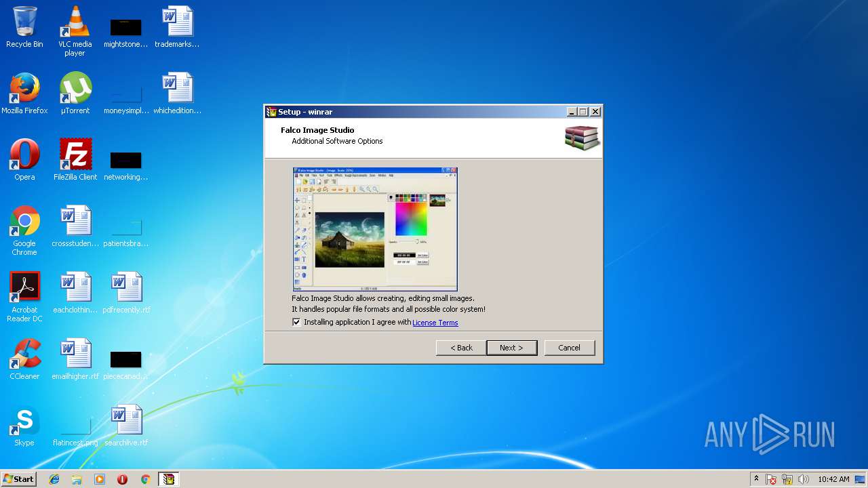Open Opera from the taskbar
Viewport: 868px width, 488px height.
pyautogui.click(x=122, y=479)
